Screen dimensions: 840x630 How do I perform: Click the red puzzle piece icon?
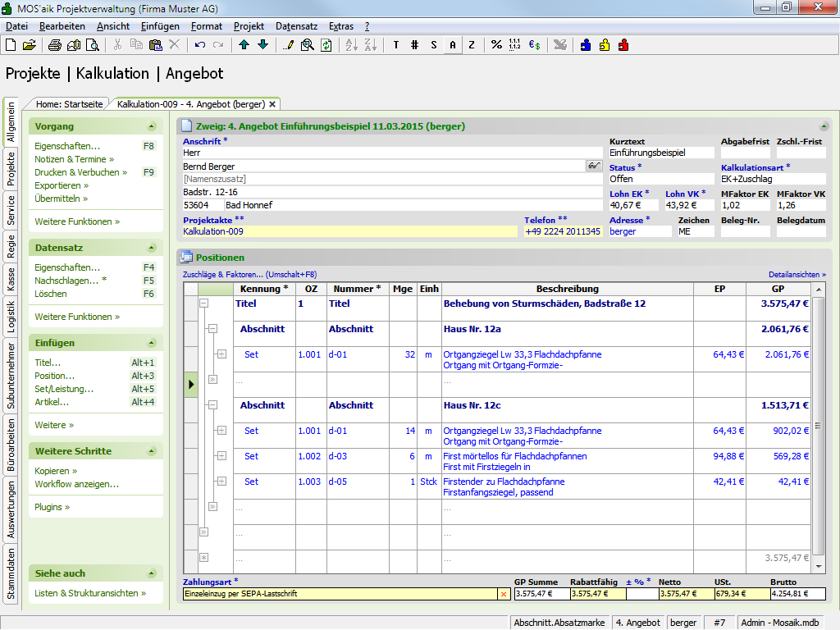(x=623, y=45)
